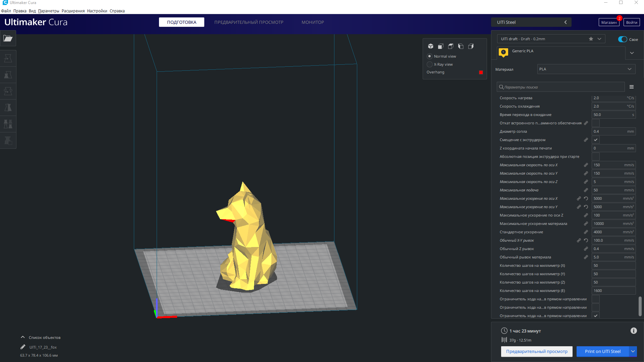The image size is (644, 362).
Task: Select the Scale tool in left toolbar
Action: click(x=8, y=75)
